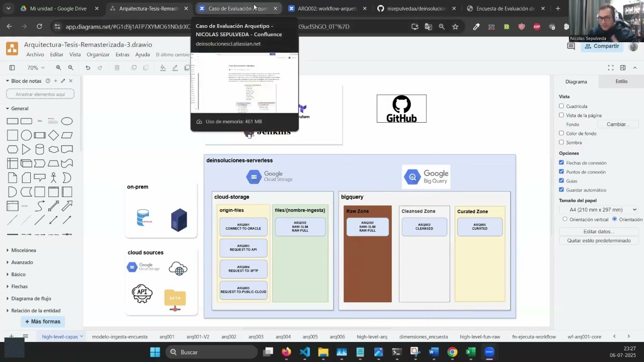Open the color picker eyedropper extension
The image size is (644, 362).
[476, 27]
